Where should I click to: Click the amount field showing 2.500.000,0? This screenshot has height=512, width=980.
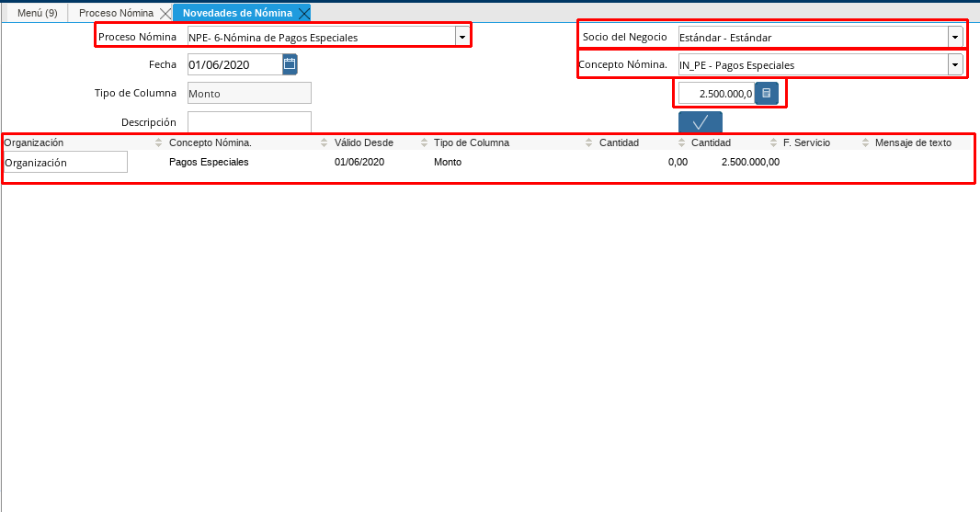click(x=717, y=94)
